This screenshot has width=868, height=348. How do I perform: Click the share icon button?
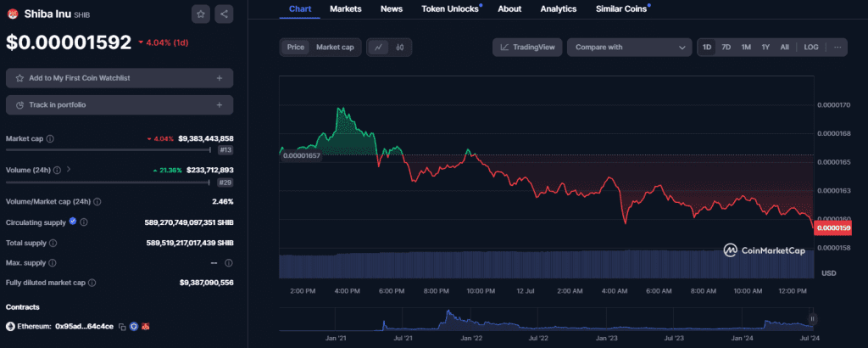pos(224,14)
